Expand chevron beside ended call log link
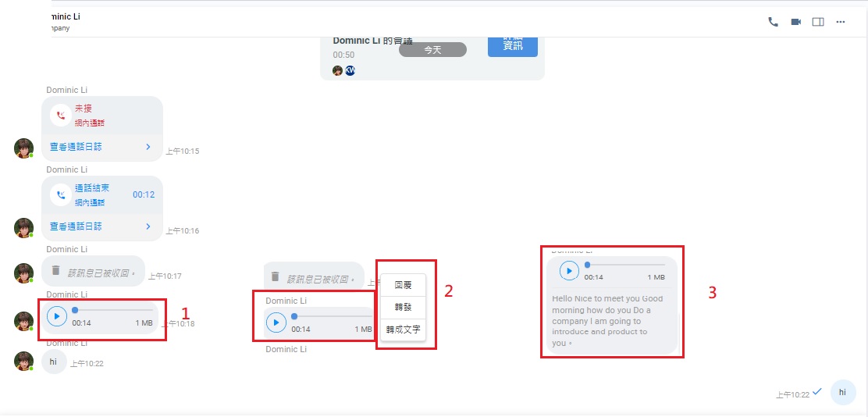This screenshot has height=417, width=868. pyautogui.click(x=148, y=226)
